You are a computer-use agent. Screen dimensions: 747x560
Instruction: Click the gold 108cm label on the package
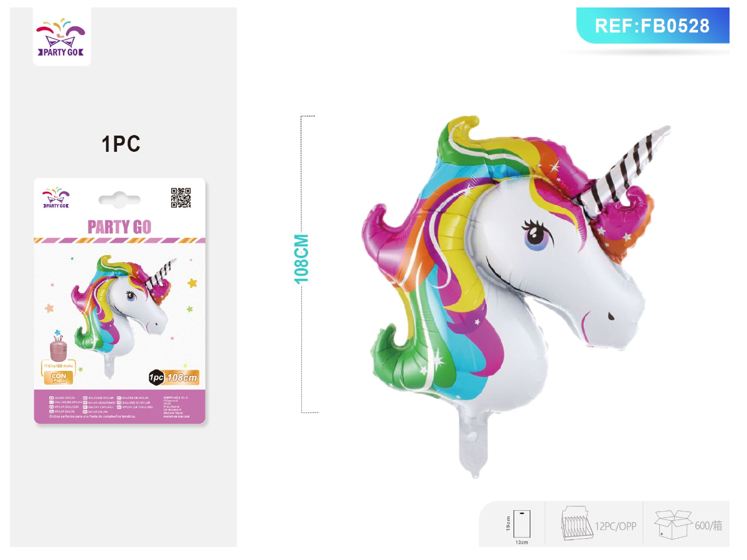coord(182,378)
